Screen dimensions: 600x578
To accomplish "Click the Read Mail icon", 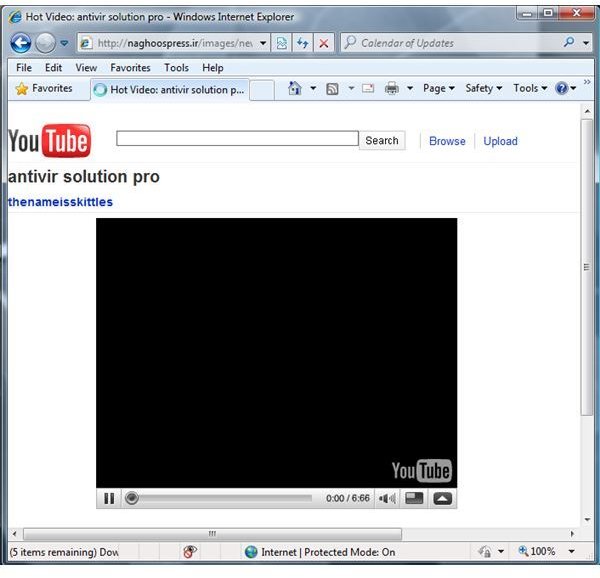I will point(368,88).
